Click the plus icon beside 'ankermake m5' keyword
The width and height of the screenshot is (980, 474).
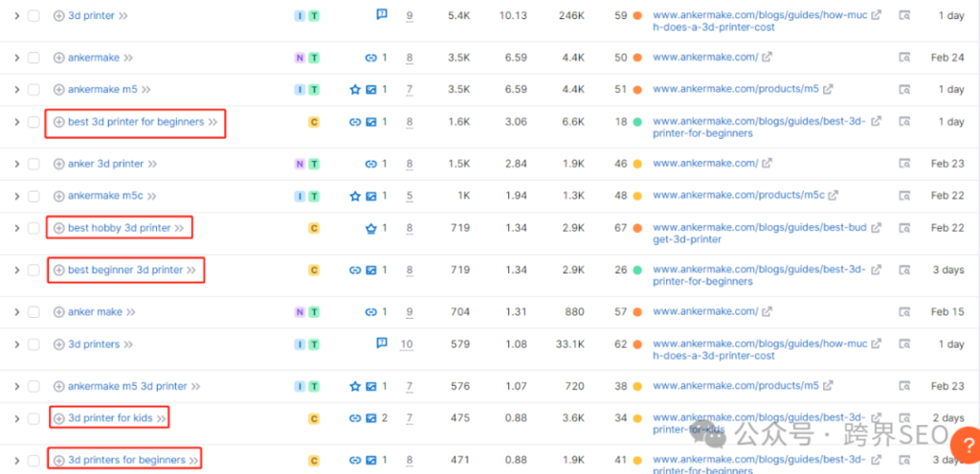[x=58, y=89]
